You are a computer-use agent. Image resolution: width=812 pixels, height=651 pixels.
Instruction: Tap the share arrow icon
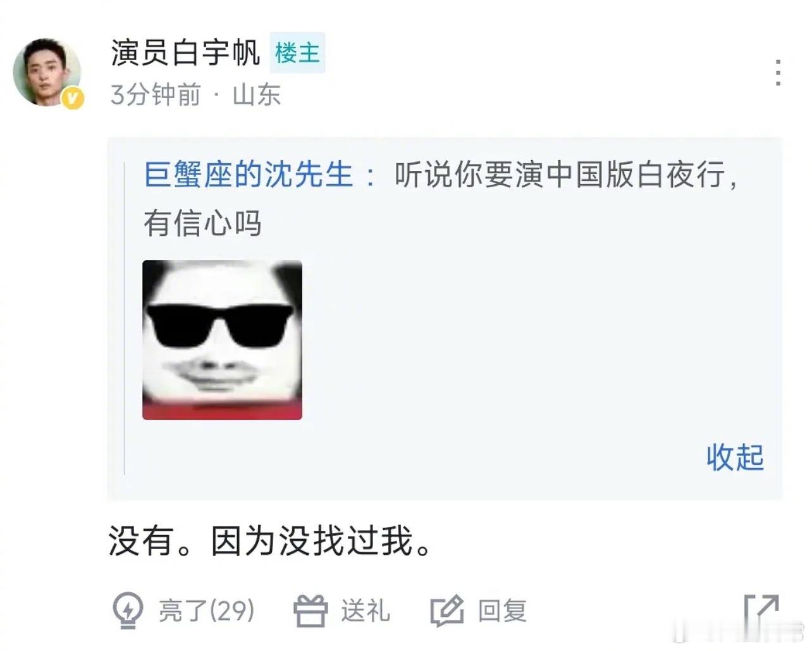tap(761, 611)
